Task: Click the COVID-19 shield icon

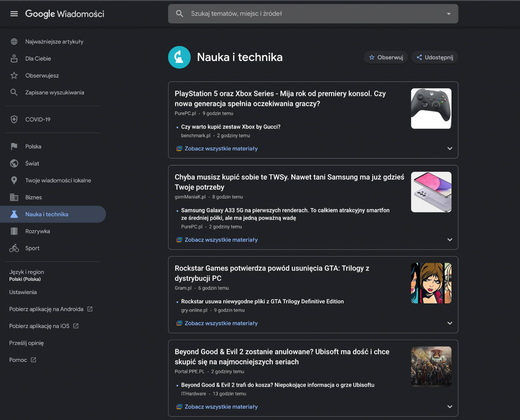Action: pyautogui.click(x=14, y=119)
